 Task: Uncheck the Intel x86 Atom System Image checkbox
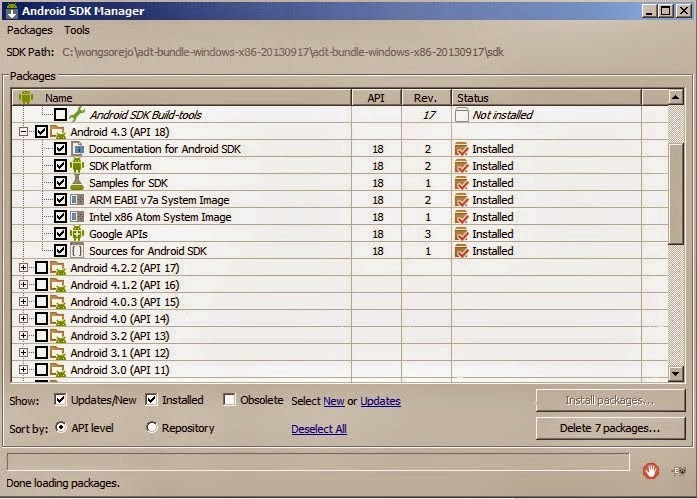pos(60,217)
